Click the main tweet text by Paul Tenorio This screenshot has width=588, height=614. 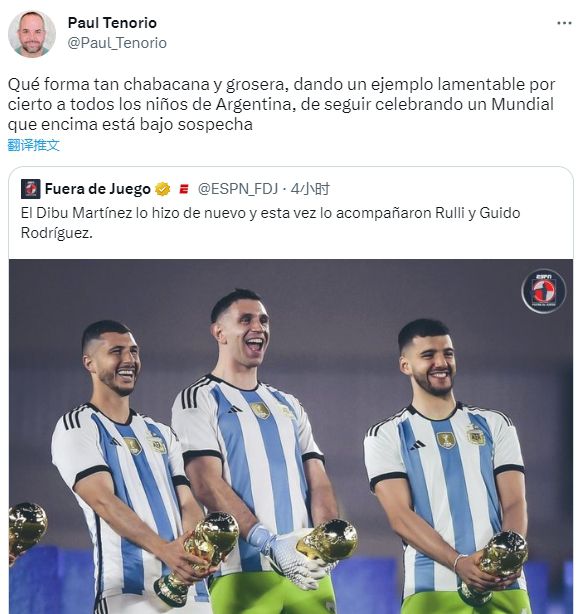tap(281, 104)
